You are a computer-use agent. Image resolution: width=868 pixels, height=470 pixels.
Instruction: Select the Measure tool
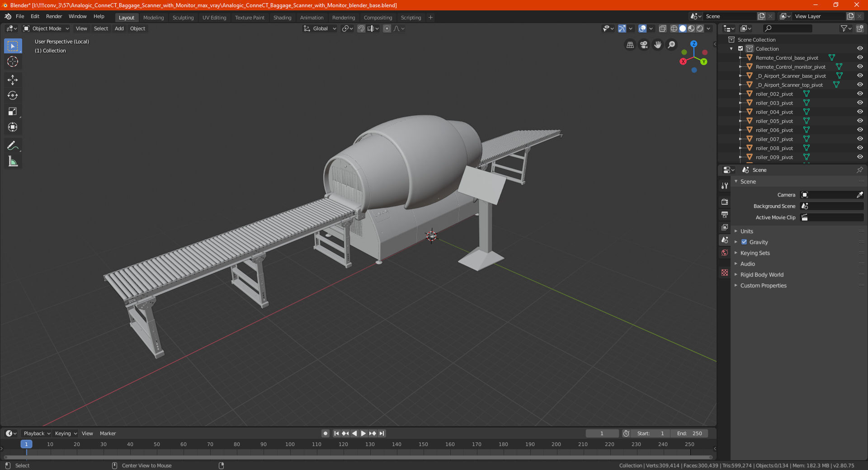tap(13, 161)
